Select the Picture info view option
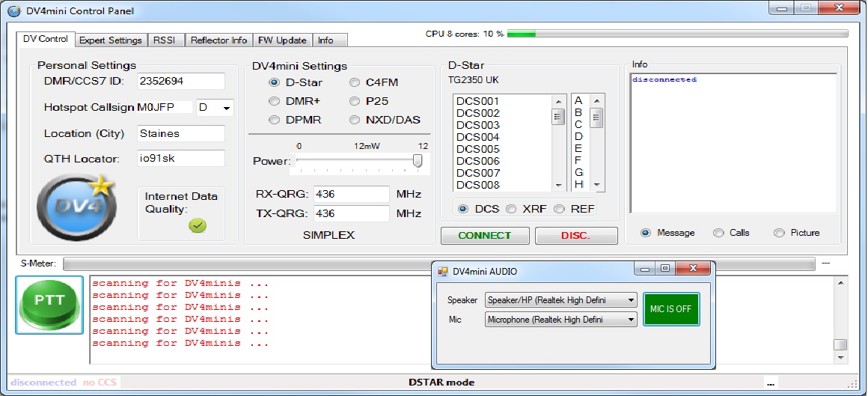The height and width of the screenshot is (396, 868). 779,233
